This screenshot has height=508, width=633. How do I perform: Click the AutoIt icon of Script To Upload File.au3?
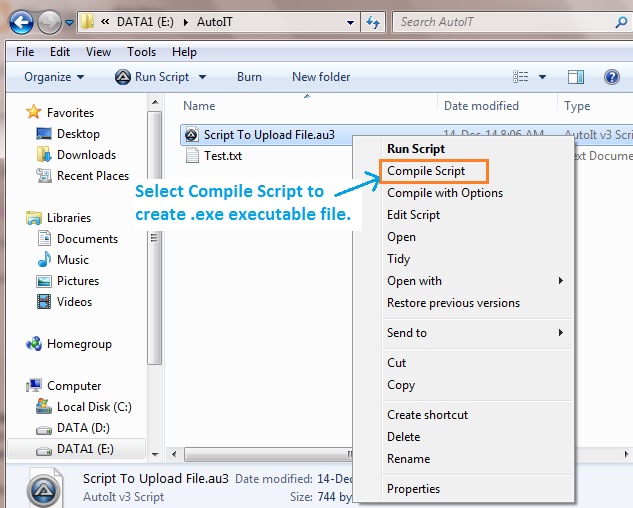[192, 134]
